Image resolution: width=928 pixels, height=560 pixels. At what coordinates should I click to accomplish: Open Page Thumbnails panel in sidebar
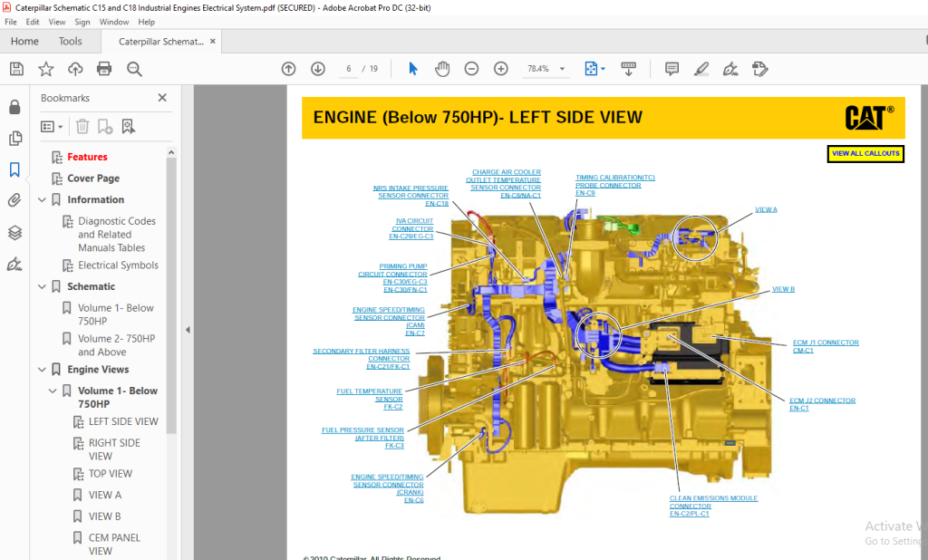(x=14, y=139)
